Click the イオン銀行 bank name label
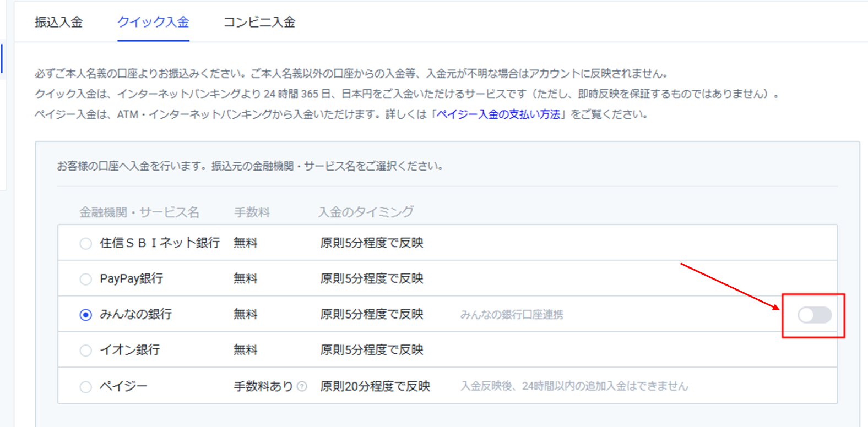This screenshot has width=868, height=427. [129, 350]
